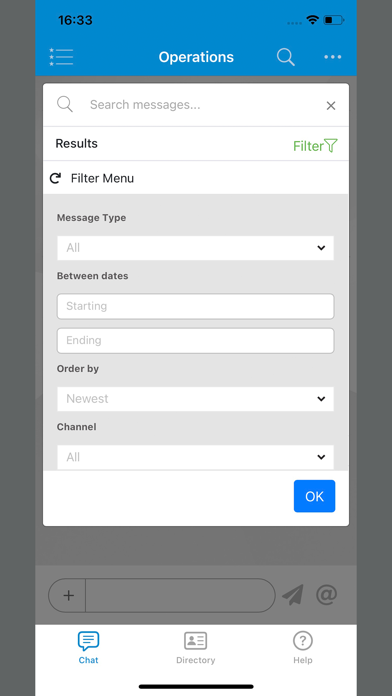Open the Message Type dropdown

click(x=195, y=248)
